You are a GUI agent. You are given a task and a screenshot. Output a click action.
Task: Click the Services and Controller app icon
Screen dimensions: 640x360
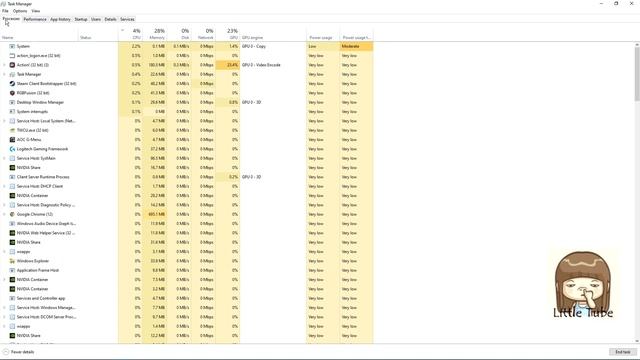tap(12, 298)
